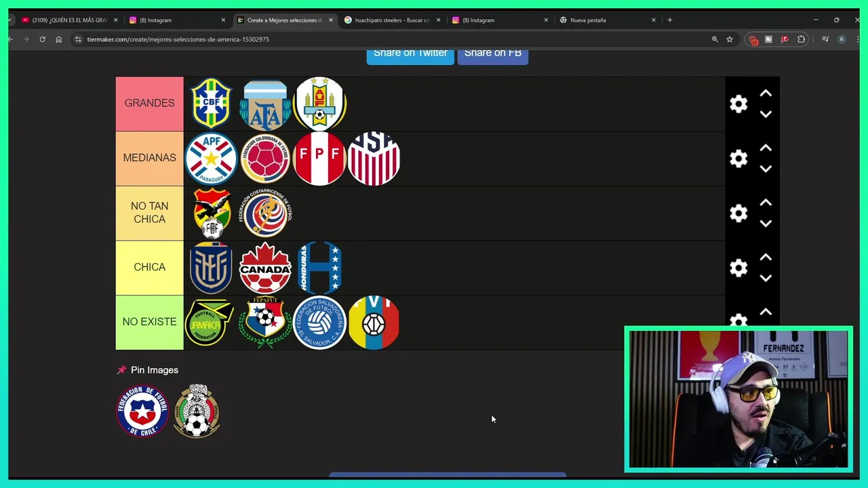Click the Chile federation crest in Pin Images
This screenshot has width=868, height=488.
coord(142,411)
